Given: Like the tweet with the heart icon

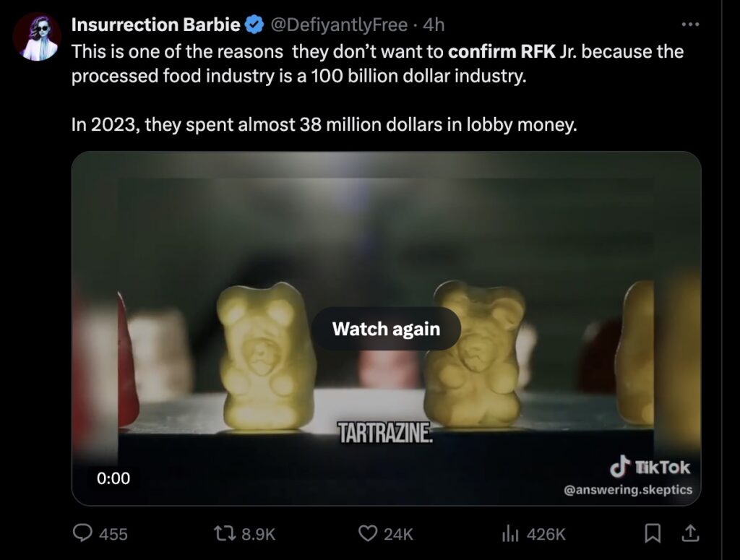Looking at the screenshot, I should pyautogui.click(x=369, y=533).
